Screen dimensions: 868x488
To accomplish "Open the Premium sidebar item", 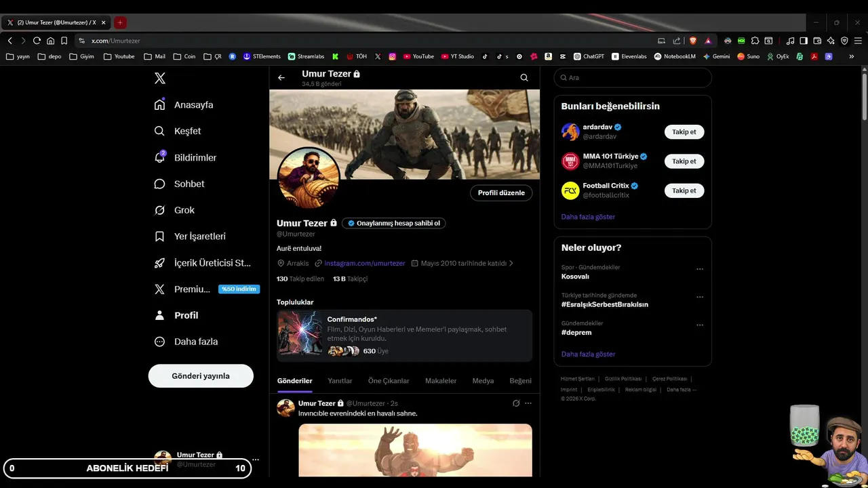I will (x=182, y=289).
